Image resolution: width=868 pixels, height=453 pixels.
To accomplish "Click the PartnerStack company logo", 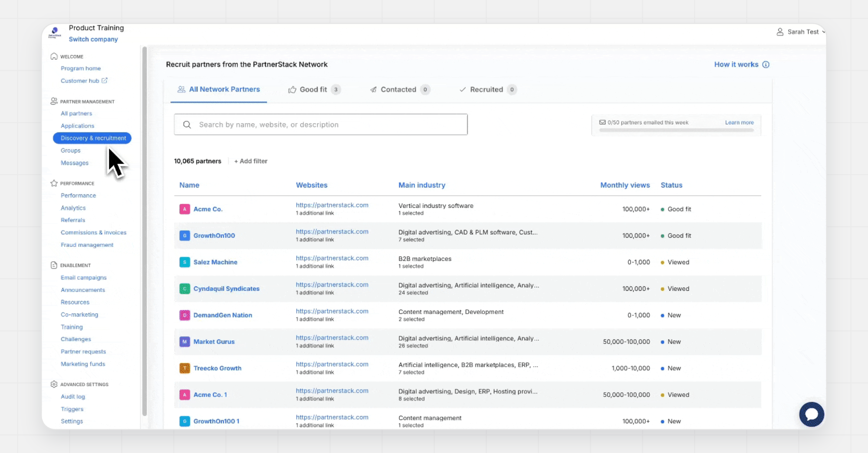I will coord(55,33).
